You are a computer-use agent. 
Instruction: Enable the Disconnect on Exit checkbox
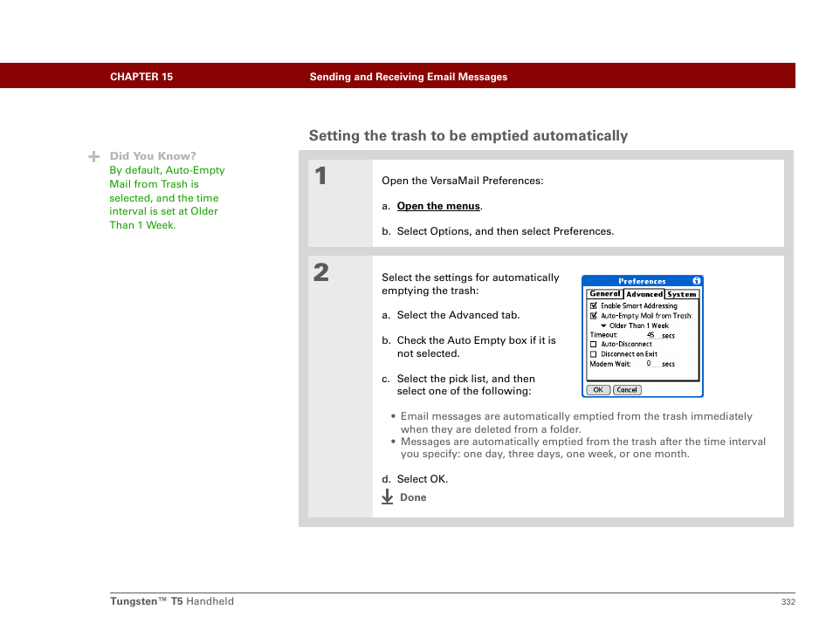coord(594,354)
